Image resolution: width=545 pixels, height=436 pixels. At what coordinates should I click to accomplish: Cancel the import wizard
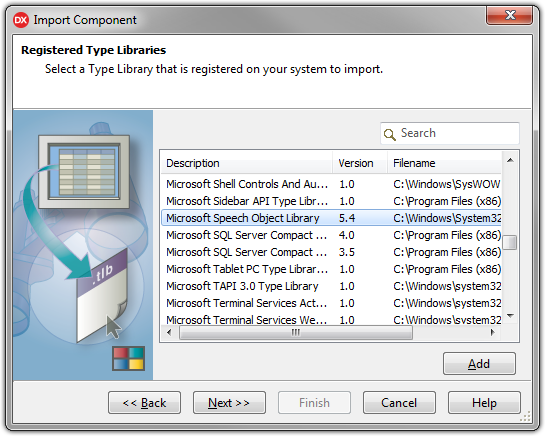[x=399, y=403]
